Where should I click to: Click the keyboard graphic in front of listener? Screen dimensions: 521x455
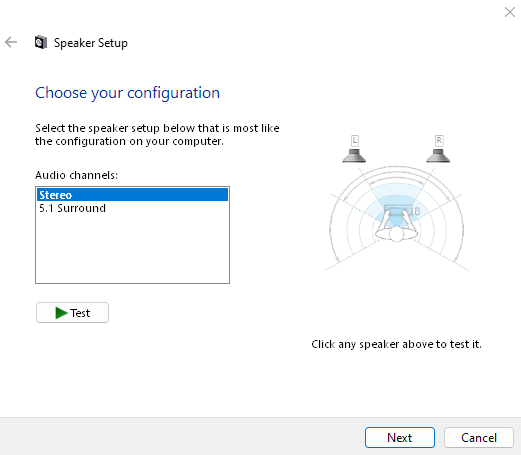[399, 211]
